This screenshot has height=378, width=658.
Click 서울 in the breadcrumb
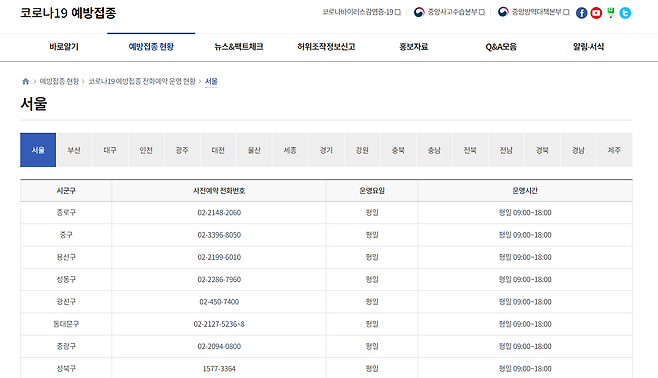(x=211, y=81)
